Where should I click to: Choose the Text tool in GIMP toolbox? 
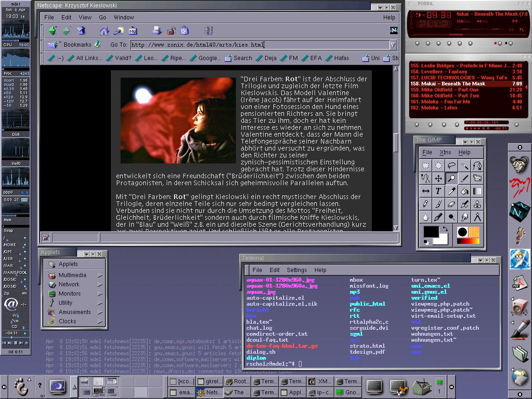point(438,191)
